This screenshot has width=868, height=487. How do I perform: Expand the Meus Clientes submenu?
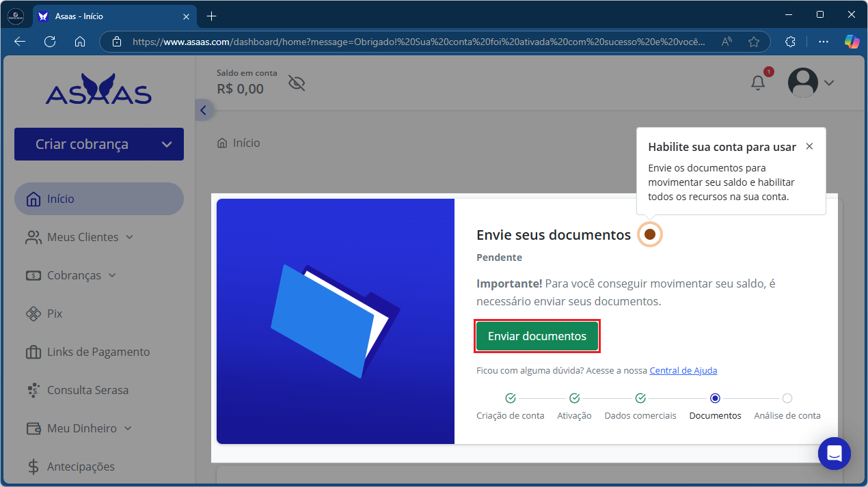tap(130, 237)
